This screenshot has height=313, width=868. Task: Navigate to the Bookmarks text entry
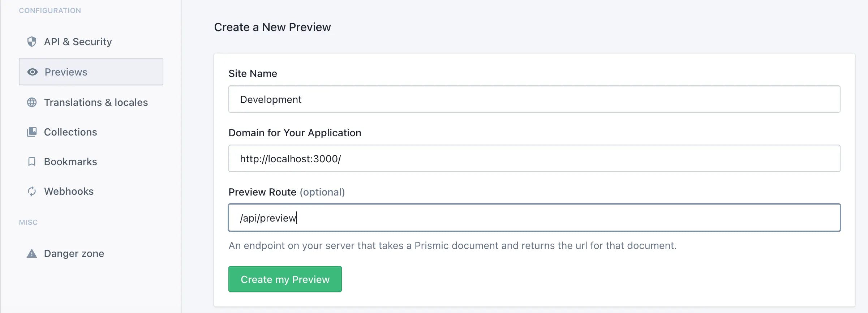pyautogui.click(x=70, y=162)
